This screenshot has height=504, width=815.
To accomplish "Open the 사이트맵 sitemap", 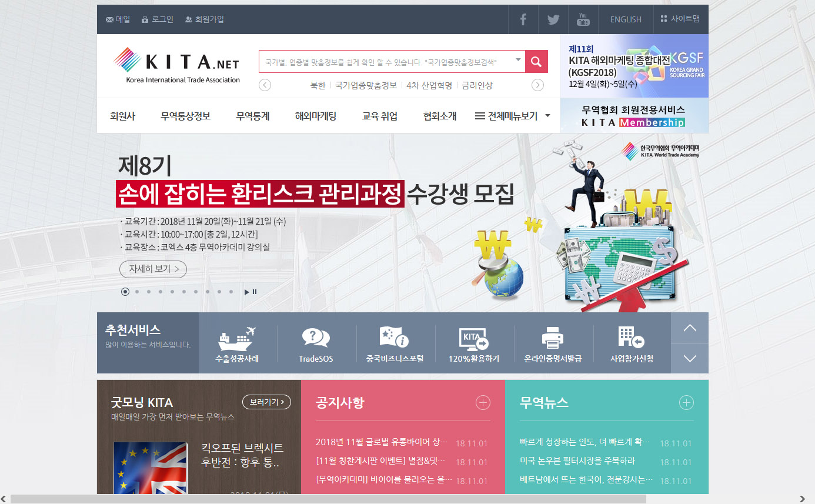I will [680, 19].
